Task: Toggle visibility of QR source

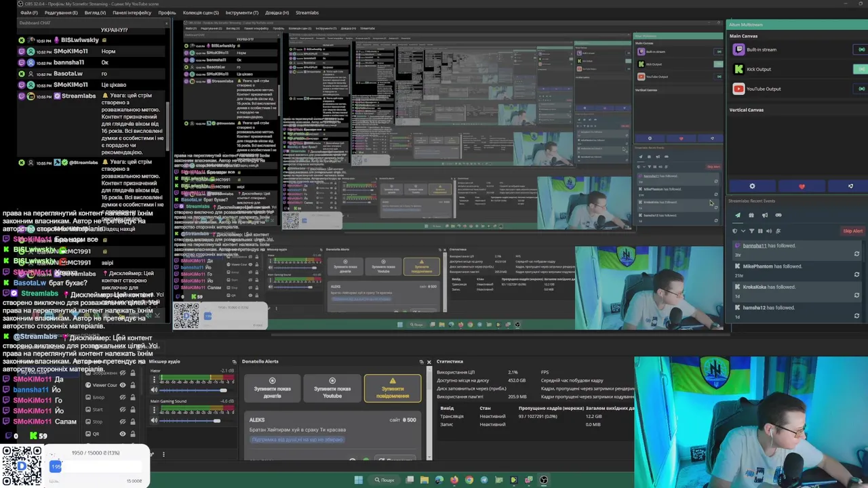Action: (x=122, y=434)
